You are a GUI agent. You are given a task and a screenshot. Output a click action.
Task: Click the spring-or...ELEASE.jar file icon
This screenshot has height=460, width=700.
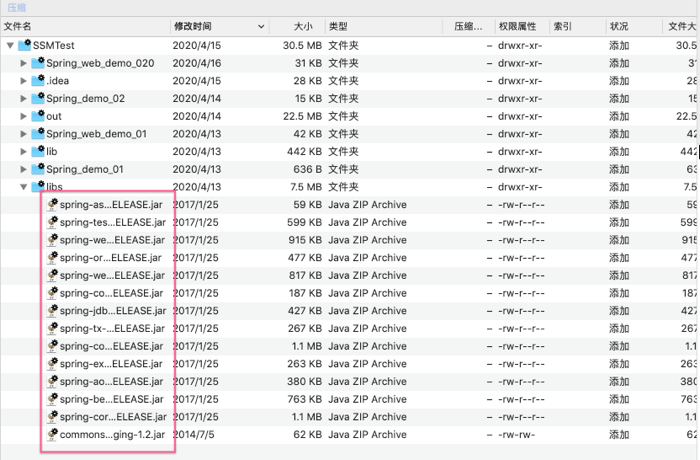pos(53,257)
